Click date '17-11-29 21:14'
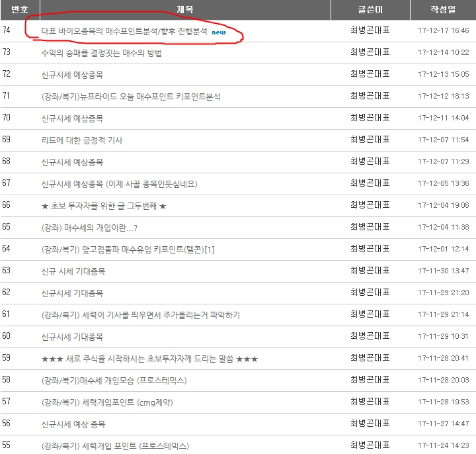The height and width of the screenshot is (454, 476). (443, 314)
